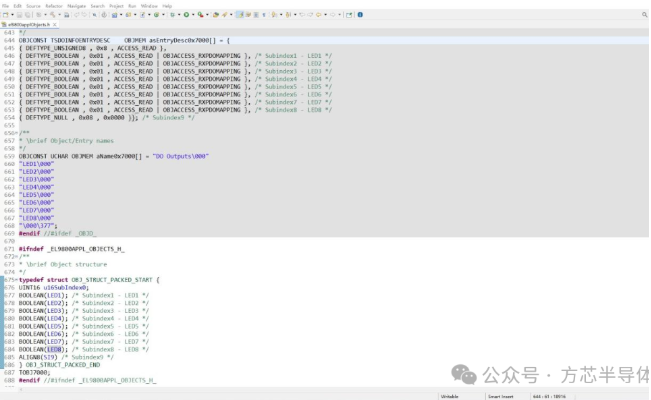Click the green circle Run icon
This screenshot has width=651, height=400.
(186, 15)
